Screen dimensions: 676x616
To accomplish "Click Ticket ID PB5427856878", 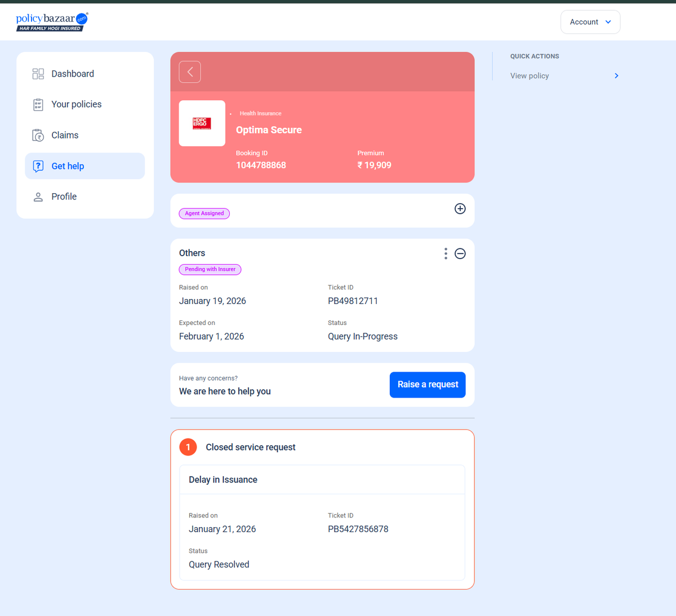I will tap(358, 529).
